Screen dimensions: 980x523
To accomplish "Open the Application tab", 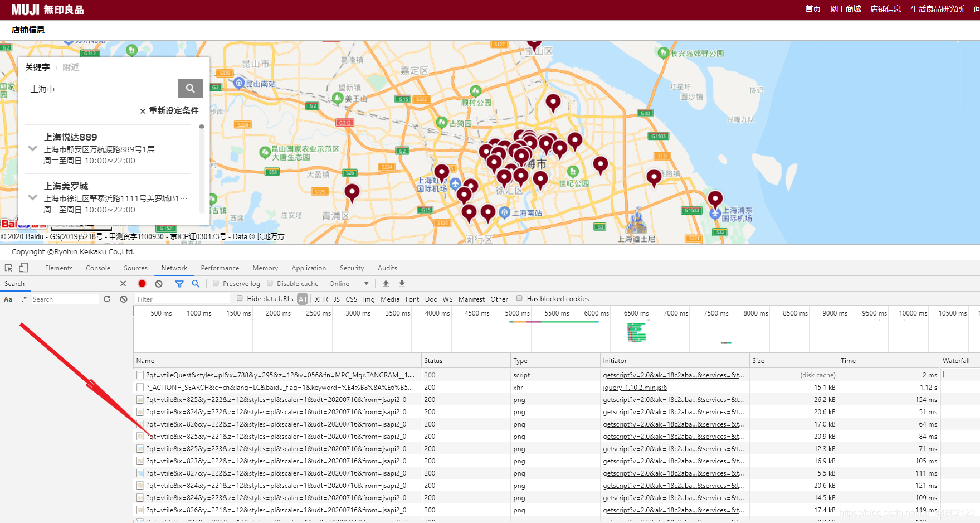I will [x=309, y=268].
